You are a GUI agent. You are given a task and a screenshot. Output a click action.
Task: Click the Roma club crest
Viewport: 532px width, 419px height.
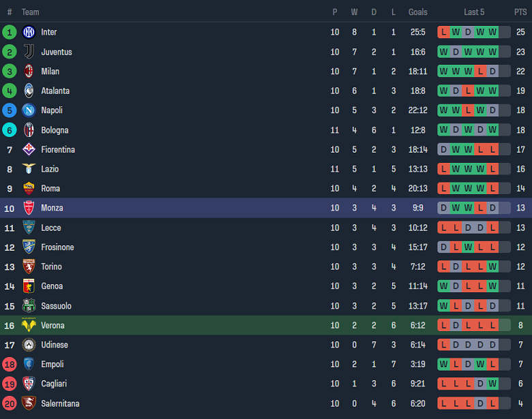pos(29,189)
